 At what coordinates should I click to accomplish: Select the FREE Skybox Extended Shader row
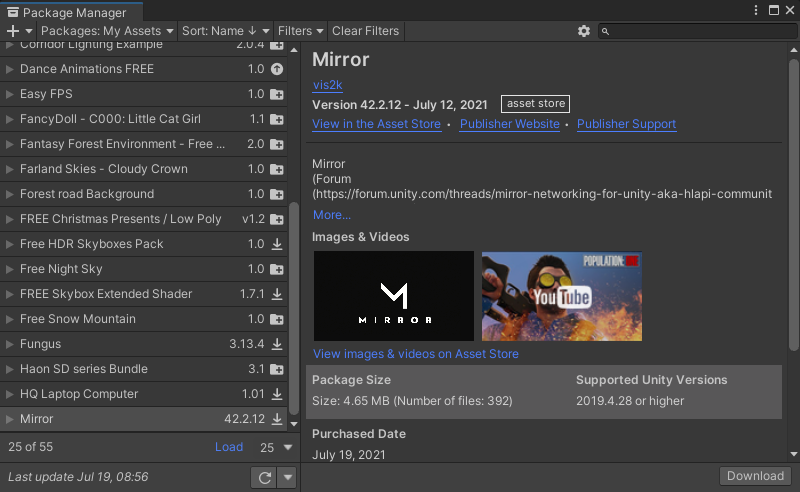coord(143,294)
